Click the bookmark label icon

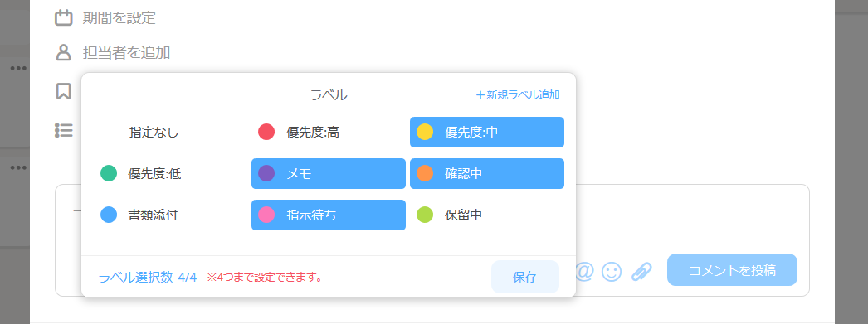point(64,91)
